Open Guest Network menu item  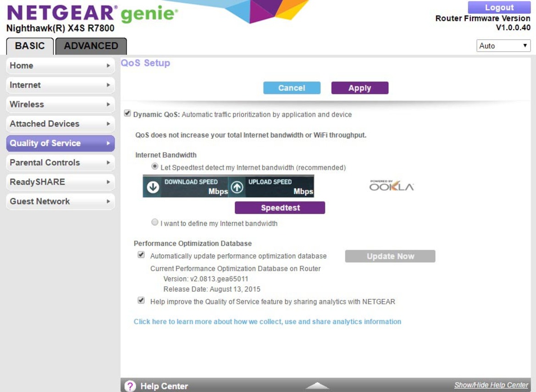pyautogui.click(x=61, y=201)
